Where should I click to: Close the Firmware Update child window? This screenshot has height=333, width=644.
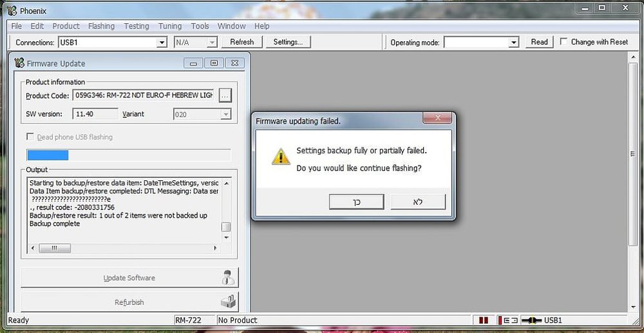click(x=234, y=63)
